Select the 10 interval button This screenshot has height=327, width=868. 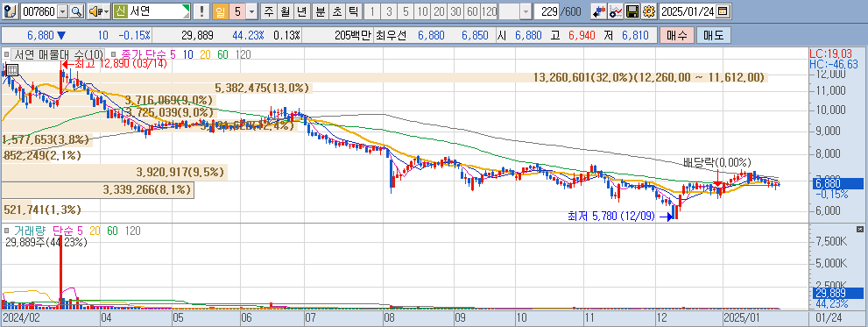(423, 11)
